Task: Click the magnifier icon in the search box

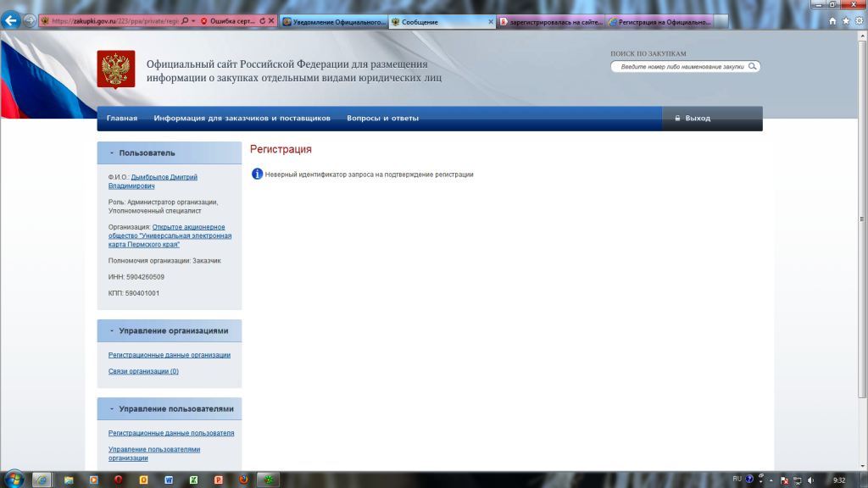Action: click(752, 66)
